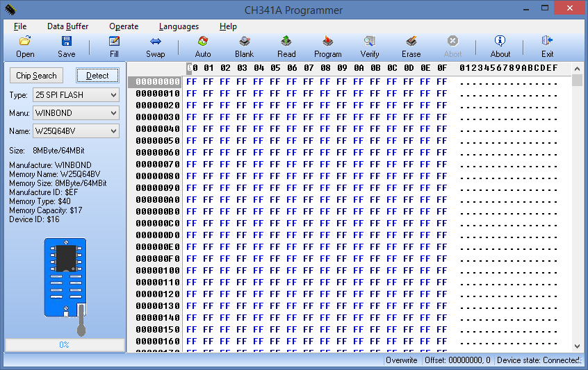This screenshot has width=588, height=370.
Task: Click the Blank check icon
Action: 245,42
